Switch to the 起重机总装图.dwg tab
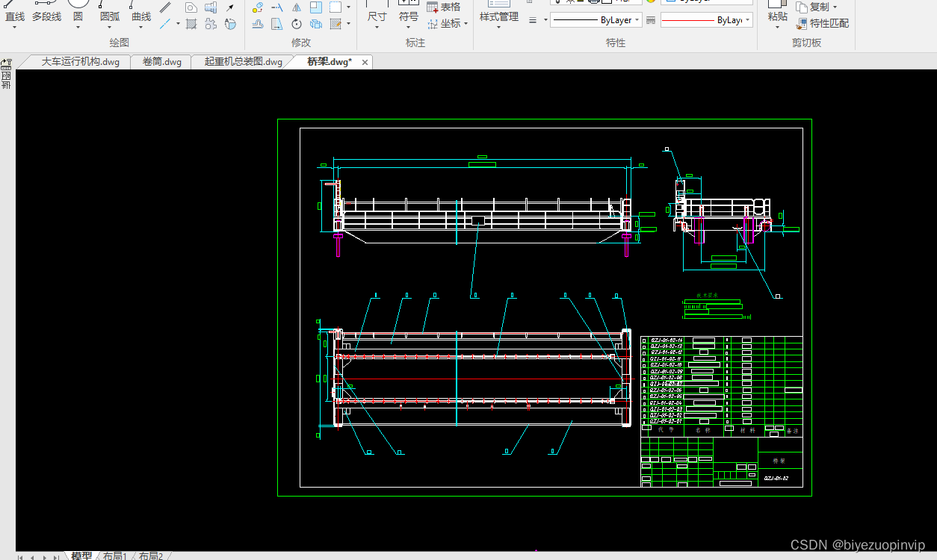The width and height of the screenshot is (937, 560). [244, 62]
